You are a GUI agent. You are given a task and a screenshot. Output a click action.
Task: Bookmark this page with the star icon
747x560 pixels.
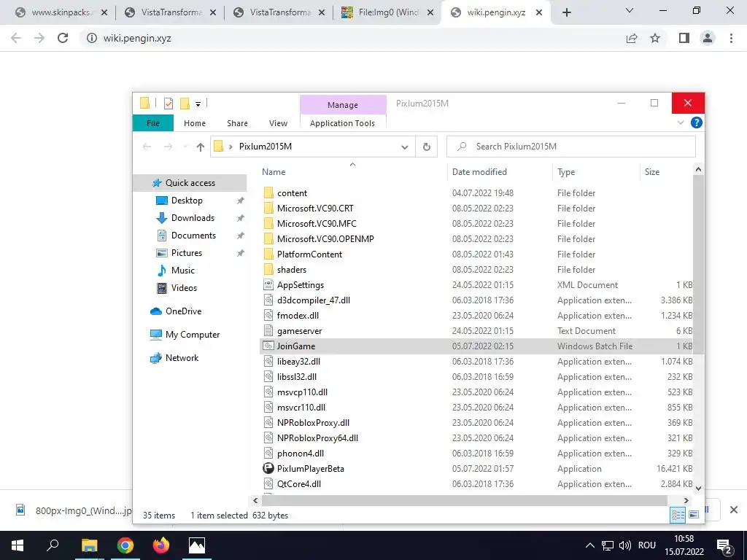click(655, 38)
